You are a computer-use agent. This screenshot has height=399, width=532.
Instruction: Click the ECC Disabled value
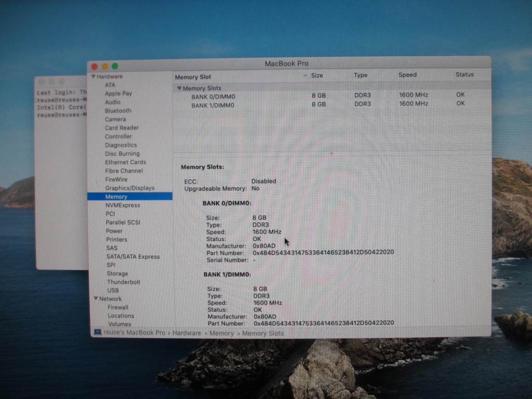263,181
